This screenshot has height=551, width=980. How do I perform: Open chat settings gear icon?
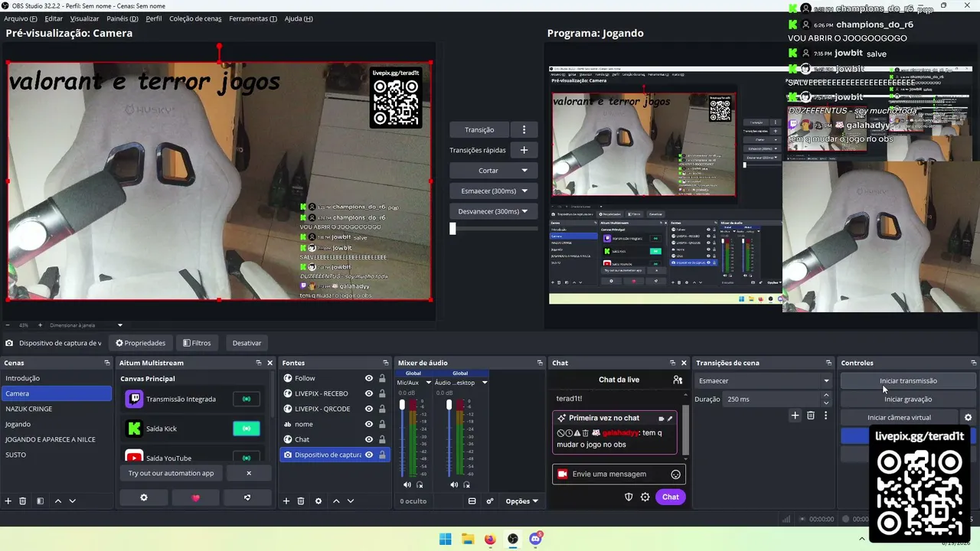point(645,497)
